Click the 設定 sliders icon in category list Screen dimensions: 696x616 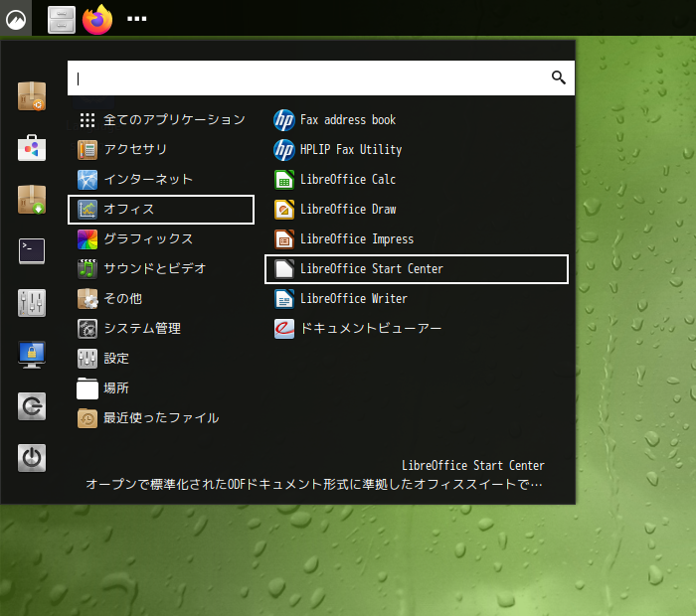click(x=87, y=359)
